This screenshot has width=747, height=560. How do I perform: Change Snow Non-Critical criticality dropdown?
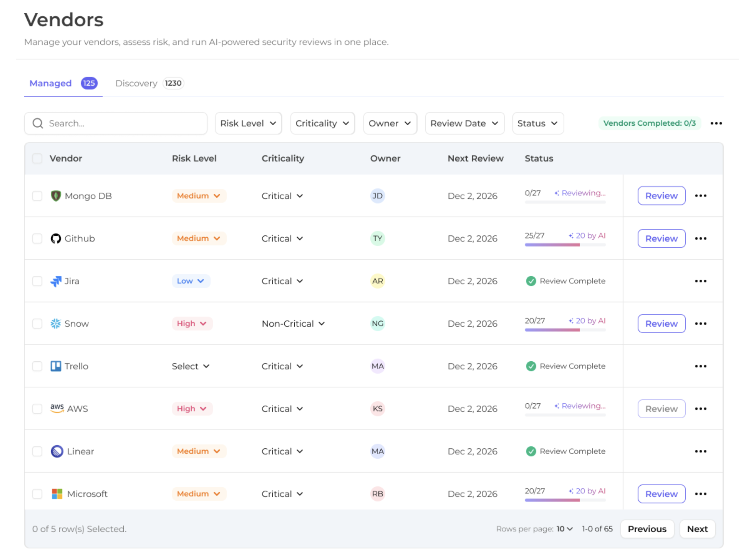[x=293, y=323]
